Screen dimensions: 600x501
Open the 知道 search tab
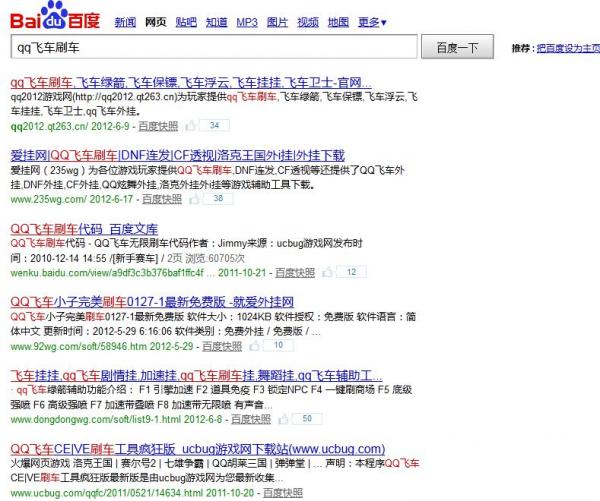click(217, 23)
